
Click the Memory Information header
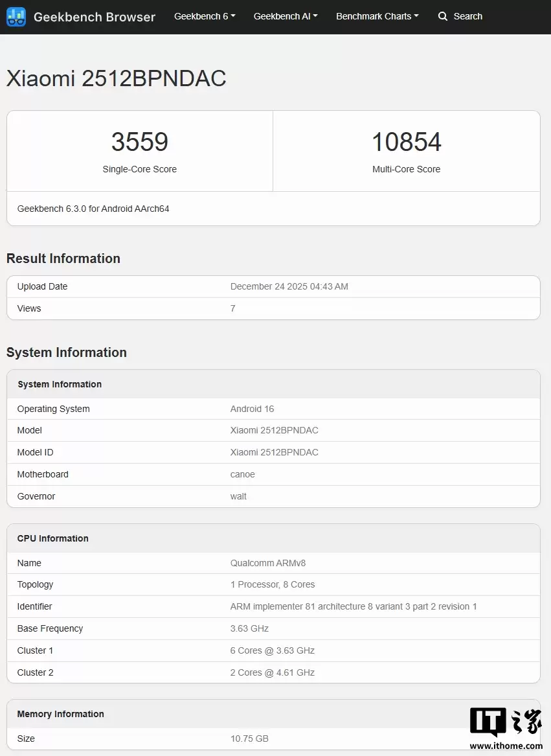60,714
